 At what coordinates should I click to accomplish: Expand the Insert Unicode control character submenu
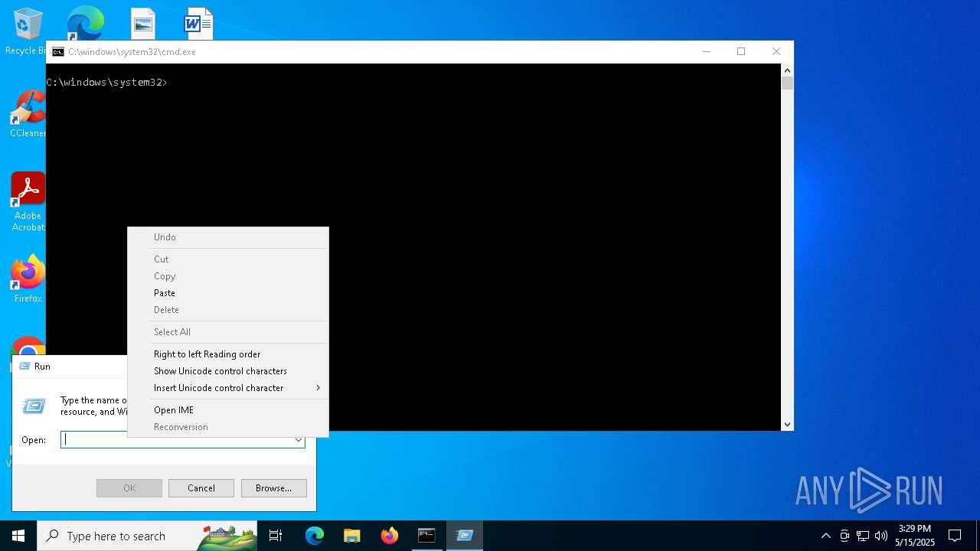click(x=228, y=388)
